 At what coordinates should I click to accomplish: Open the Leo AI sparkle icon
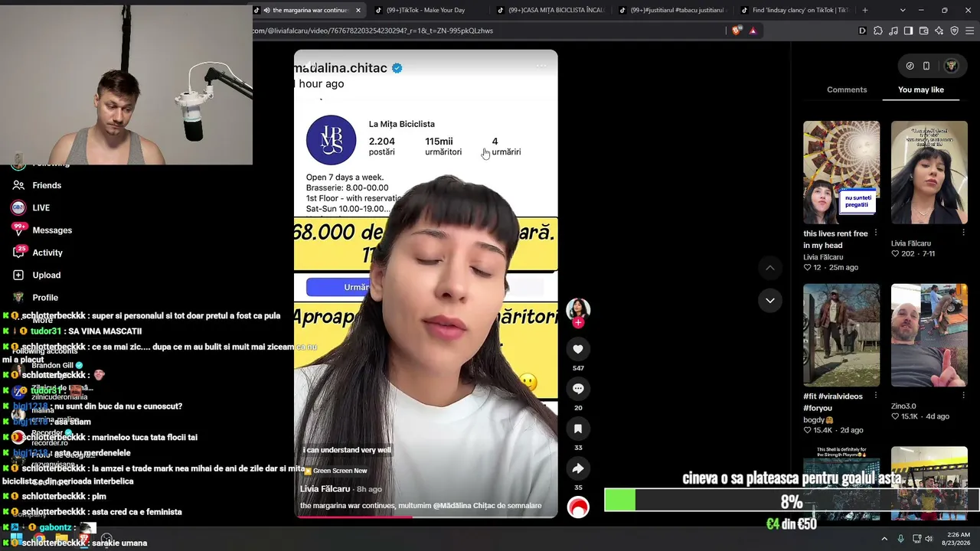[x=939, y=31]
